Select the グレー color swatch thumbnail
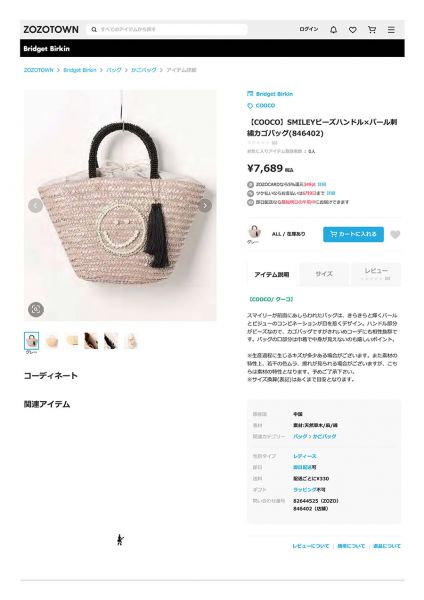This screenshot has height=600, width=424. click(31, 341)
